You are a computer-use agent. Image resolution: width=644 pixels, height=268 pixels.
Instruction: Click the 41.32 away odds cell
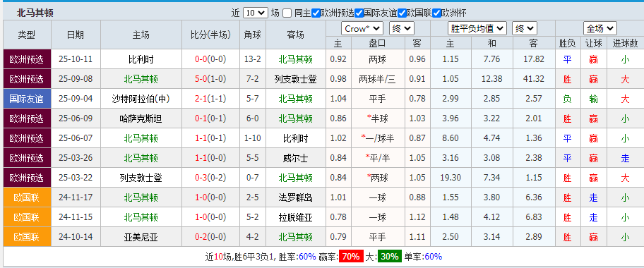click(534, 79)
